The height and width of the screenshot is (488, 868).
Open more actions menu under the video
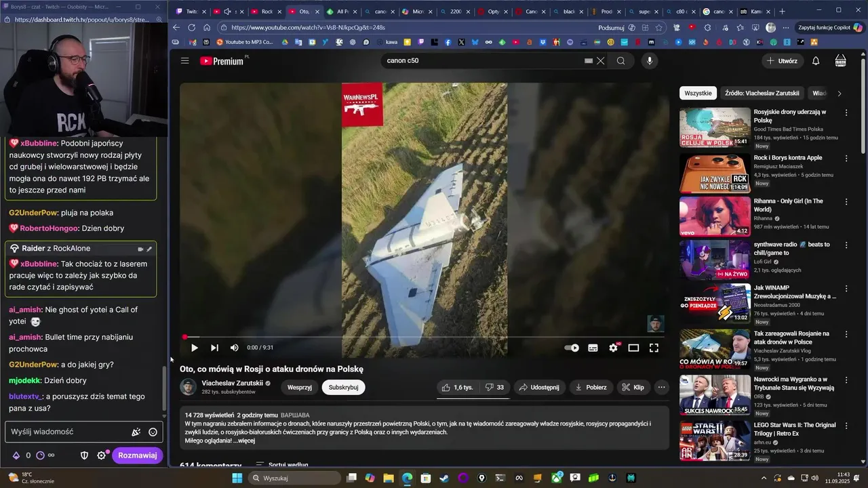click(661, 387)
